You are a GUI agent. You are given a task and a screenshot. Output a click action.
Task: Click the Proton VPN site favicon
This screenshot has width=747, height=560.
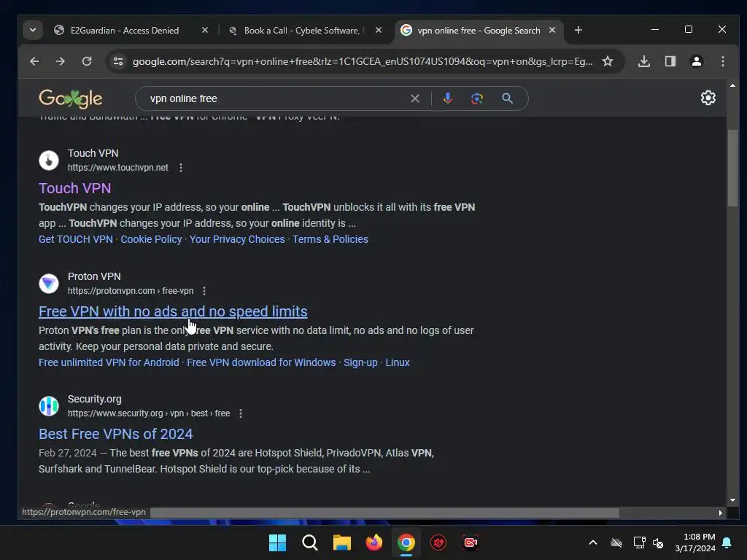tap(49, 284)
